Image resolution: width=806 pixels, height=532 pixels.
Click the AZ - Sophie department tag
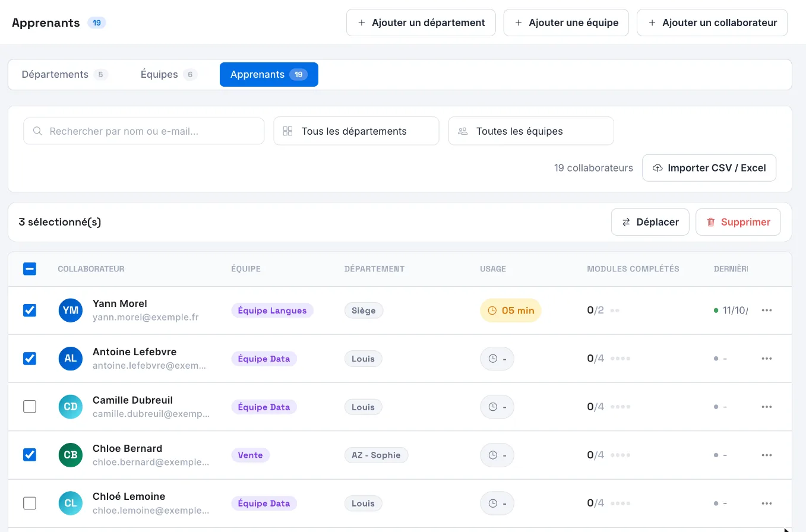tap(377, 455)
